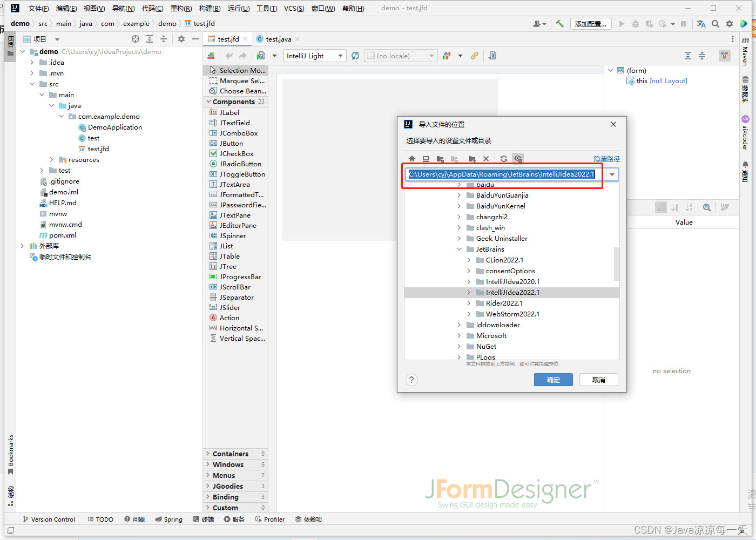The width and height of the screenshot is (756, 540).
Task: Click the designer link chain icon
Action: click(475, 56)
